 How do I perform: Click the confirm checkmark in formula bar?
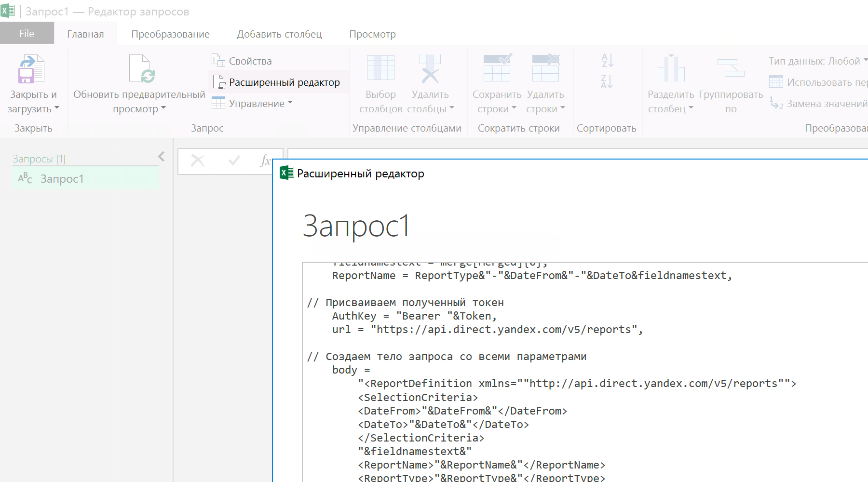(234, 161)
